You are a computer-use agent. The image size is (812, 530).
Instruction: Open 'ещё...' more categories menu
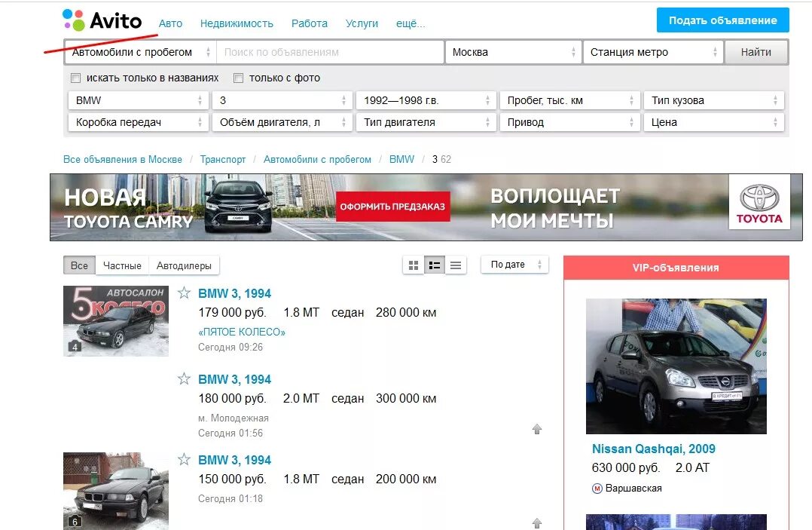[x=410, y=23]
